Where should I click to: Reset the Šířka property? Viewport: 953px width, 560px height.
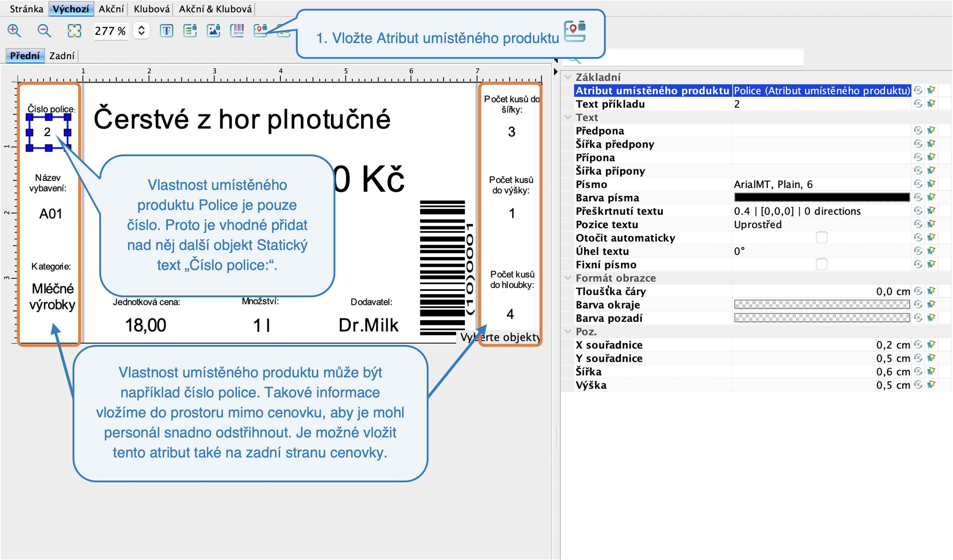(x=918, y=371)
